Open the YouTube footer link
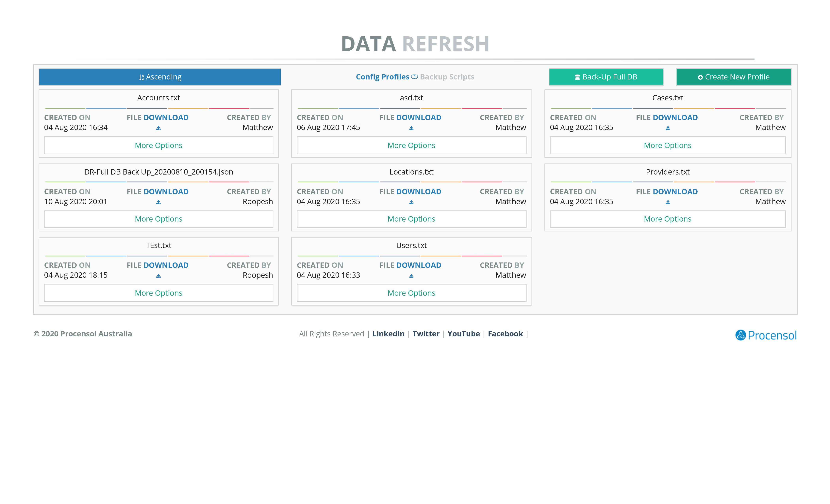Viewport: 830px width, 504px height. pos(463,334)
